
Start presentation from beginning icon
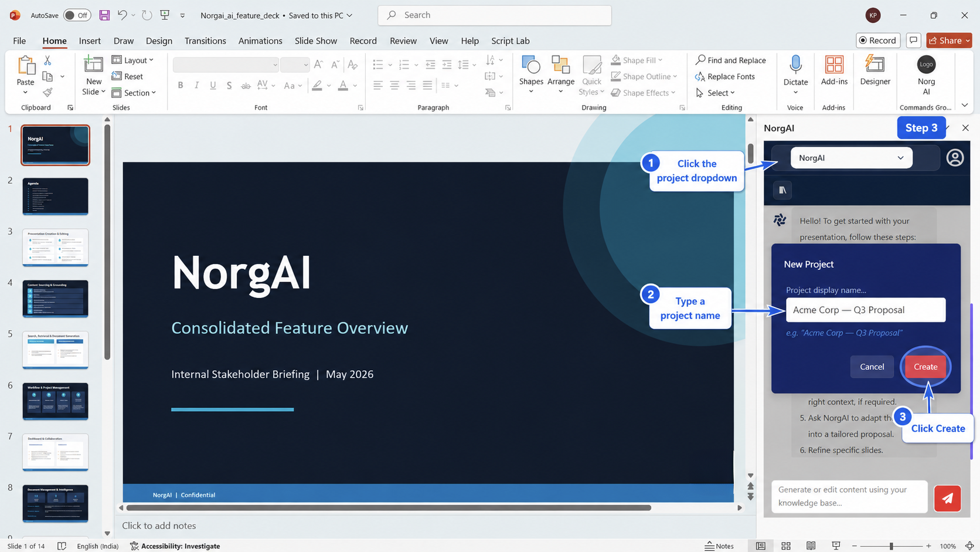[165, 15]
